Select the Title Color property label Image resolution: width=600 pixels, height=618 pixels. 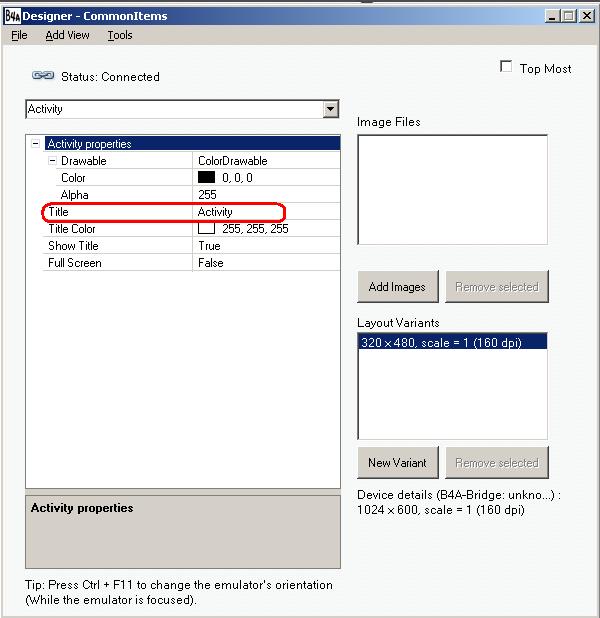pos(72,229)
